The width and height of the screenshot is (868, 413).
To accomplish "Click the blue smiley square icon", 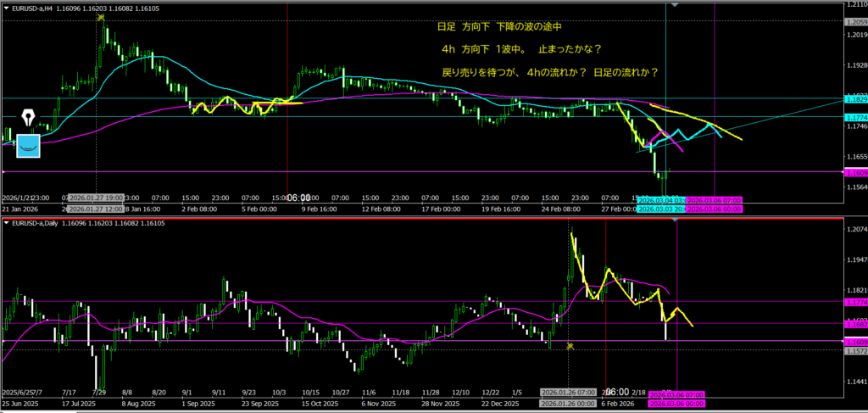I will 29,145.
